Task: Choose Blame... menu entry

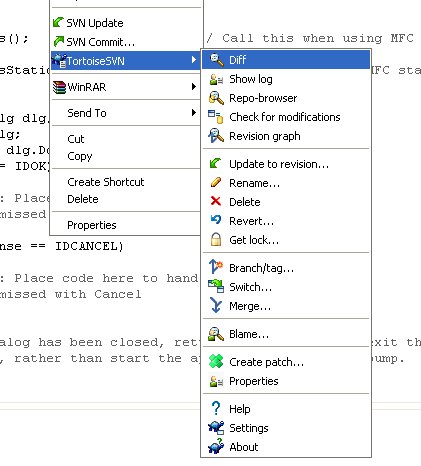Action: click(x=286, y=334)
